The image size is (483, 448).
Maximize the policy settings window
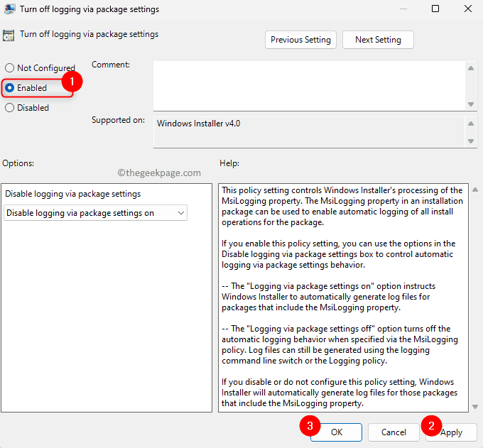435,9
